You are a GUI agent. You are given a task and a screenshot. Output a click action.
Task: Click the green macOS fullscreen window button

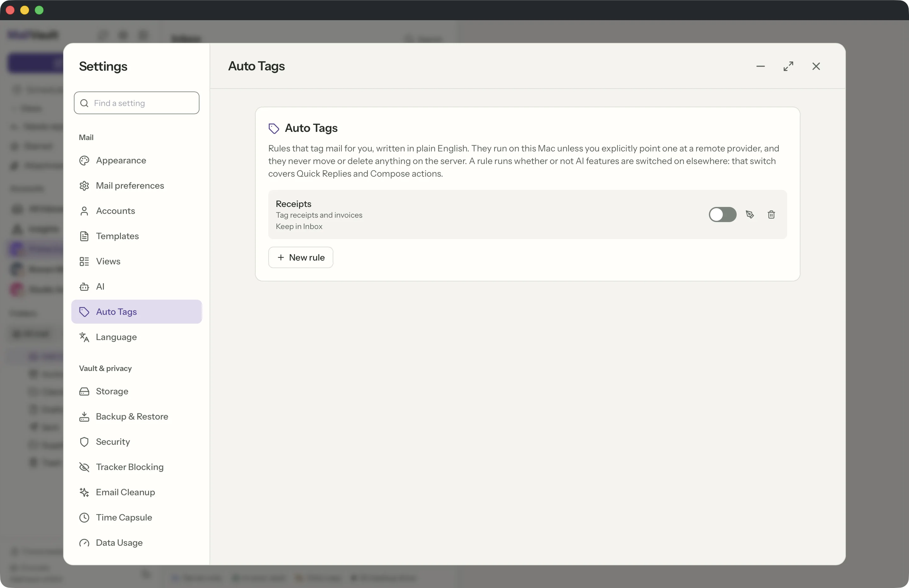pos(39,10)
